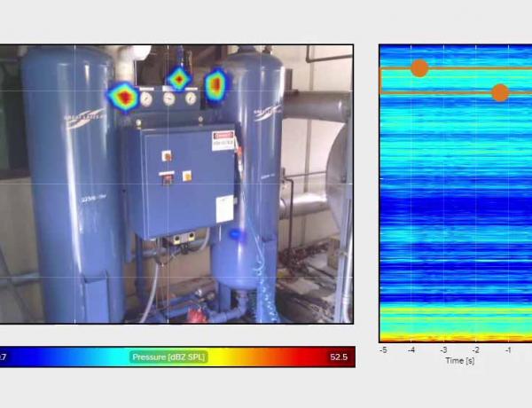Click the blue electrical control box in camera view
This screenshot has height=408, width=532.
(x=177, y=177)
